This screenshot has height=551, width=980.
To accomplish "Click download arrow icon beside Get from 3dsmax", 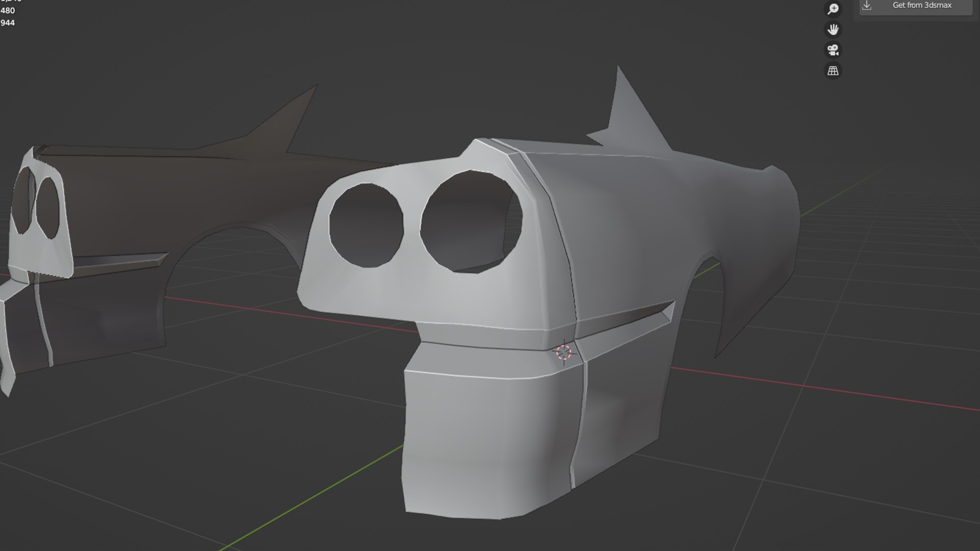I will 867,5.
